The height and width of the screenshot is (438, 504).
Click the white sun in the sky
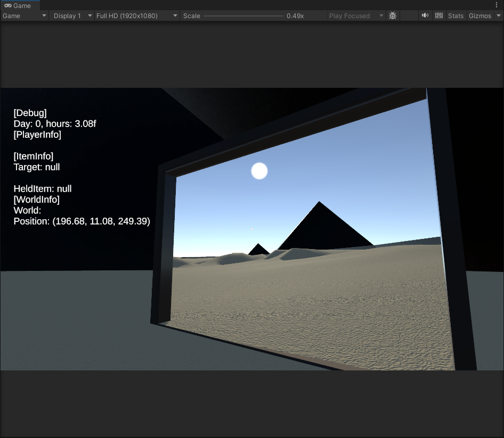259,171
